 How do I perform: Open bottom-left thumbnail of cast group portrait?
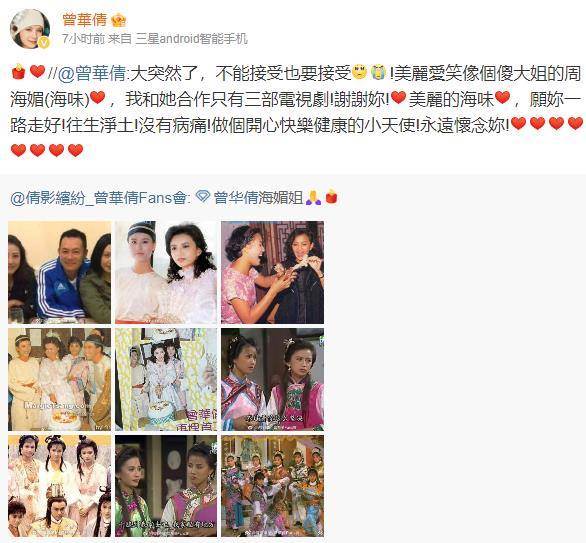tap(59, 486)
